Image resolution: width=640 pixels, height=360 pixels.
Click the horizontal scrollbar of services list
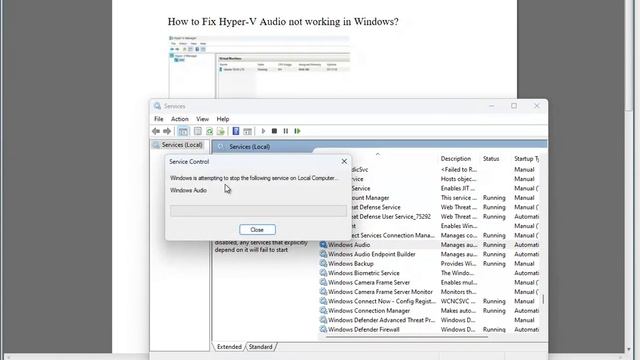(x=407, y=337)
